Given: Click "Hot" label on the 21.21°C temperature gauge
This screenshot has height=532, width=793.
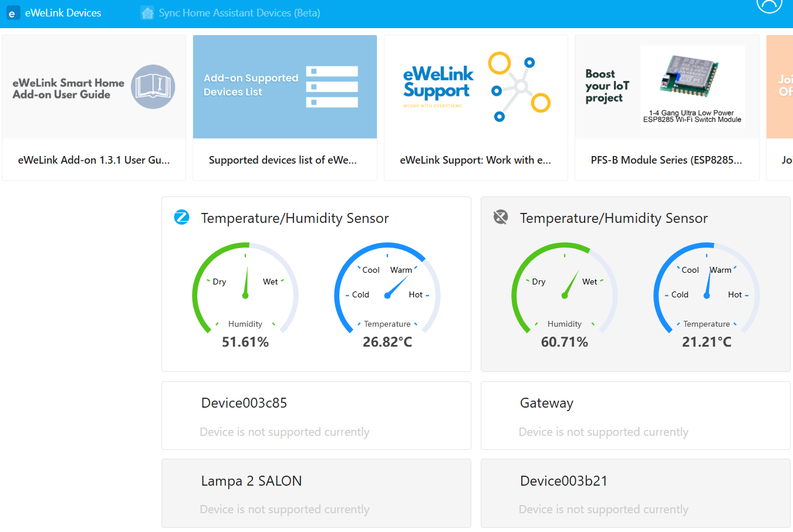Looking at the screenshot, I should click(x=735, y=294).
